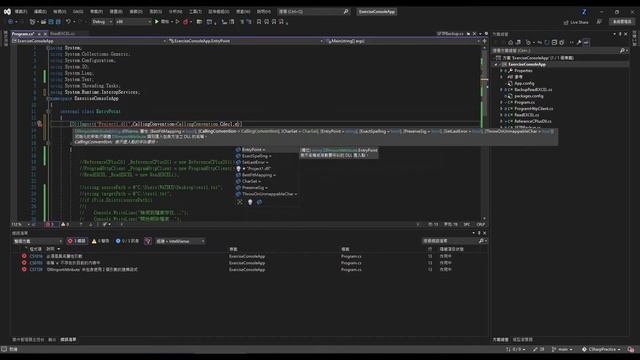Select App.config in Solution Explorer
640x360 pixels.
click(x=524, y=83)
